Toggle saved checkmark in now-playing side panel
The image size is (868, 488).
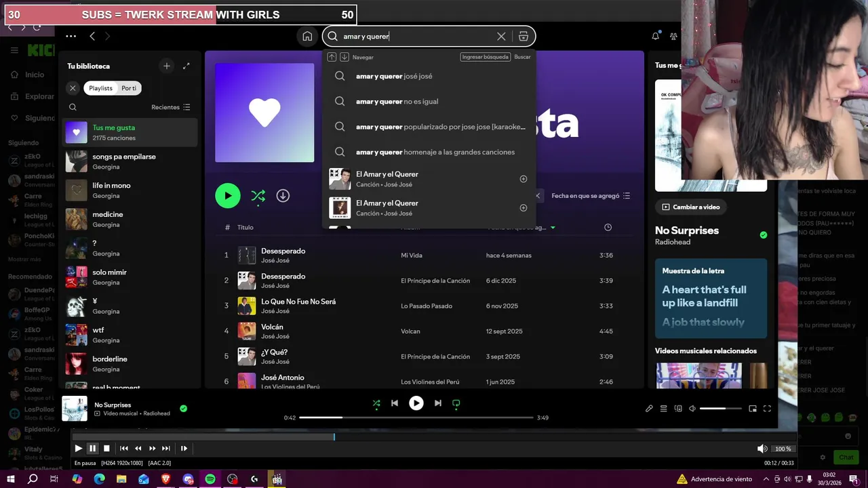pos(764,235)
